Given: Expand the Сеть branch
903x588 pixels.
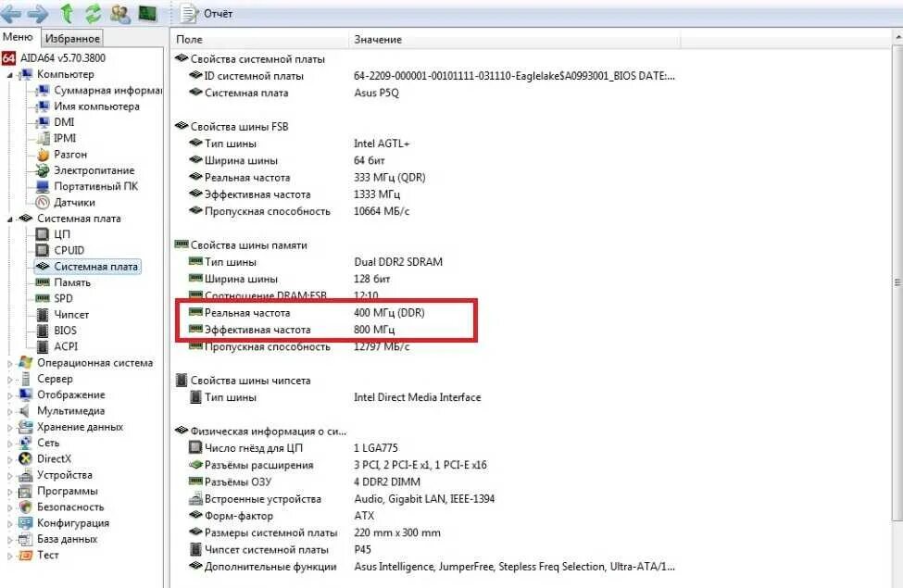Looking at the screenshot, I should [10, 444].
